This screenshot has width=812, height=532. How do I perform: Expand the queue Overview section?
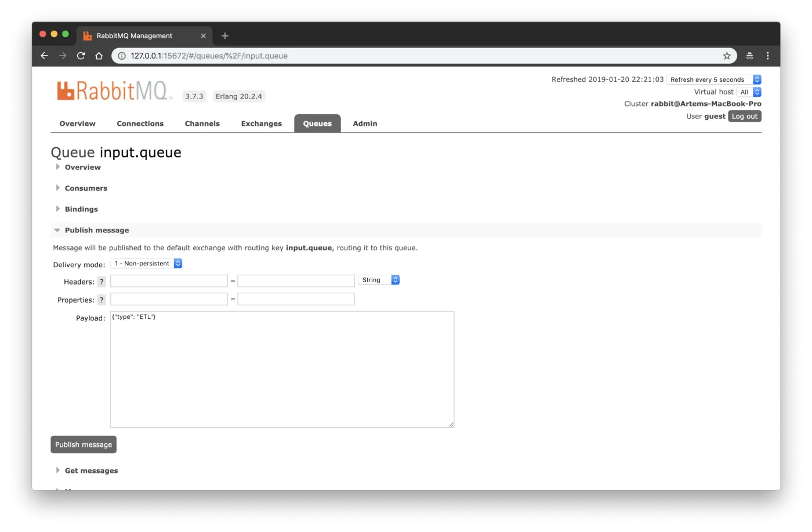82,167
